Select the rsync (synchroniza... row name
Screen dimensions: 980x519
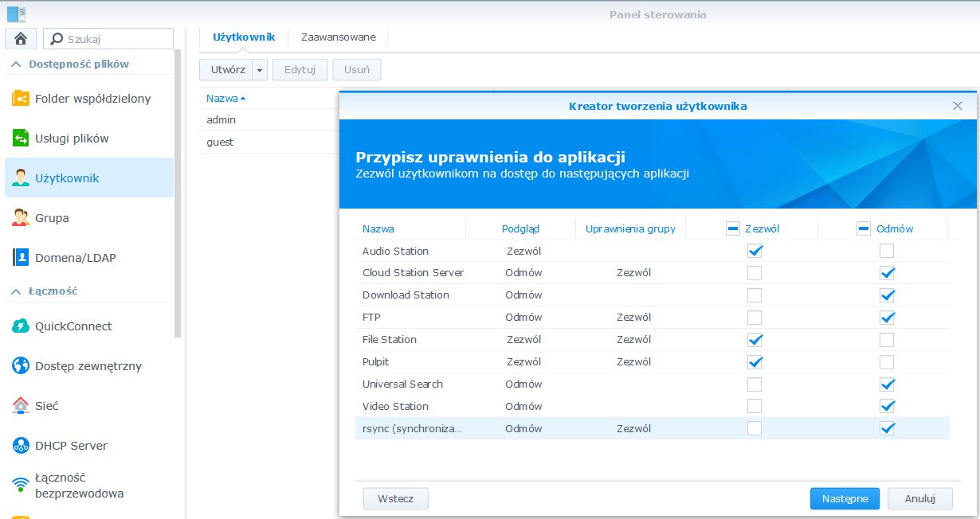412,428
